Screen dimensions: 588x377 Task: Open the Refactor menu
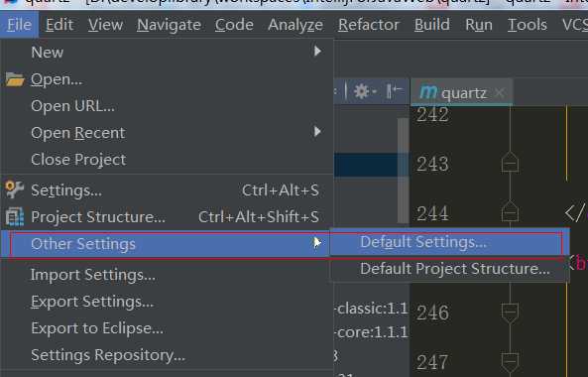[x=369, y=25]
